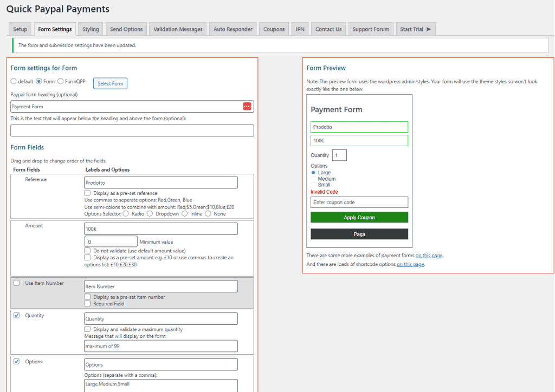Uncheck the Quantity field checkbox

(x=16, y=315)
